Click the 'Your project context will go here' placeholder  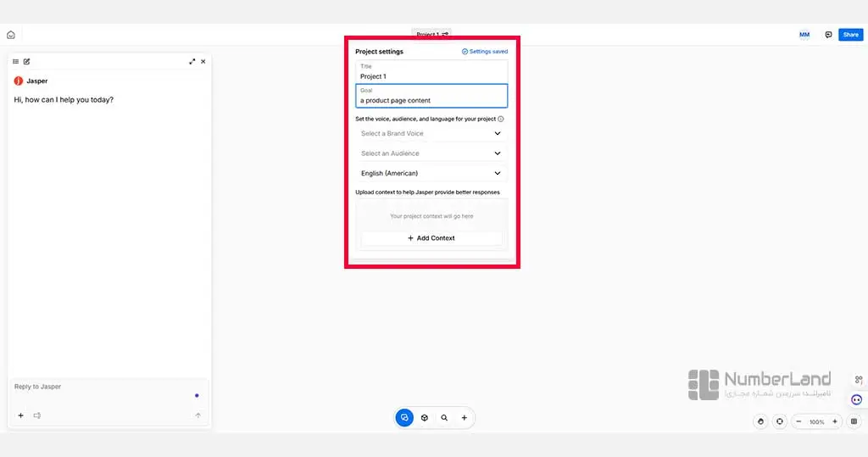[x=431, y=216]
